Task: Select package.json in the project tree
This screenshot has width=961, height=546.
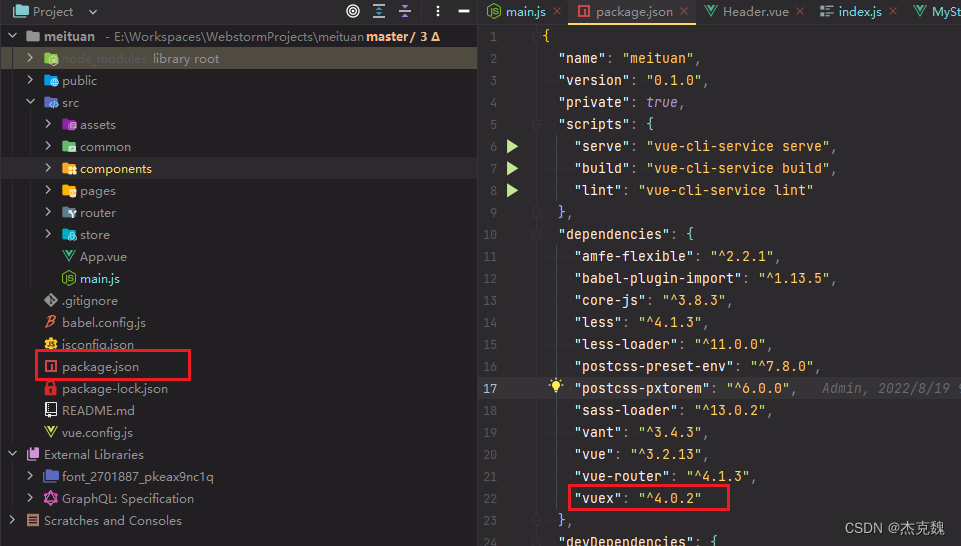Action: (101, 366)
